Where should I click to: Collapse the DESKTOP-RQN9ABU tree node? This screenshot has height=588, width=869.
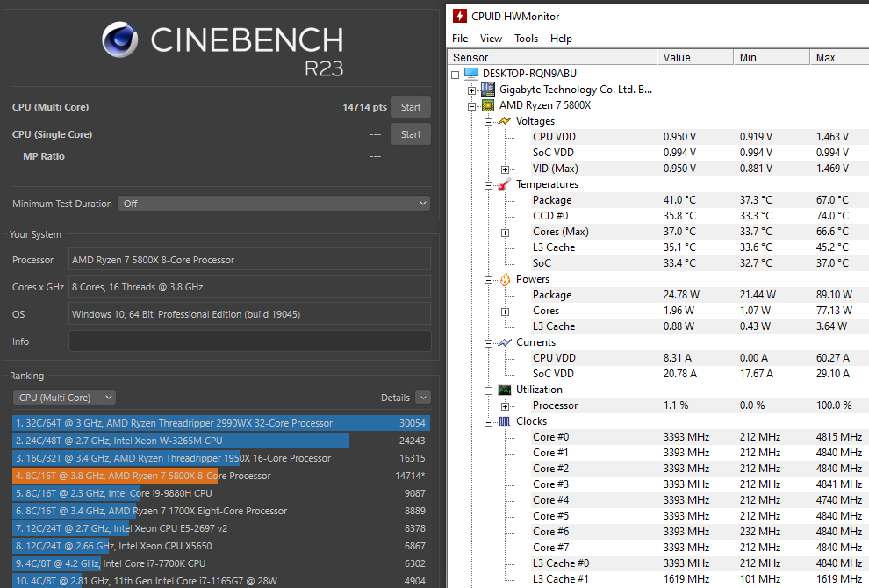point(455,75)
